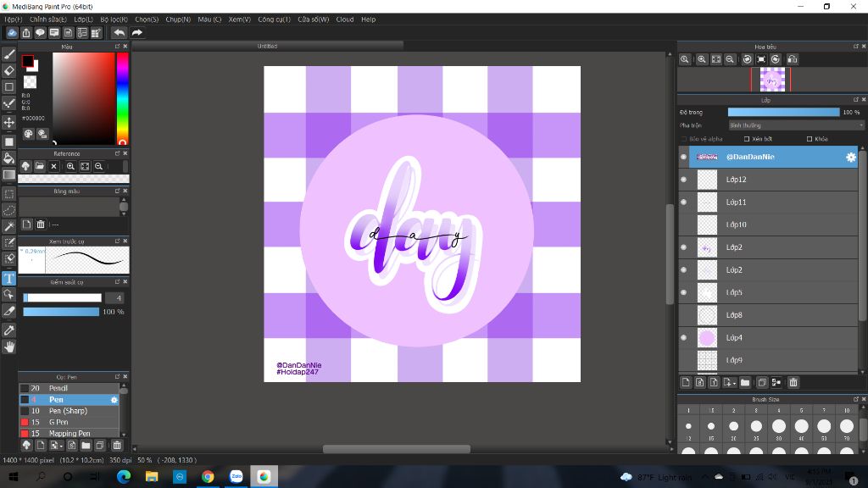
Task: Delete layer using trash icon in layer panel
Action: click(x=793, y=382)
